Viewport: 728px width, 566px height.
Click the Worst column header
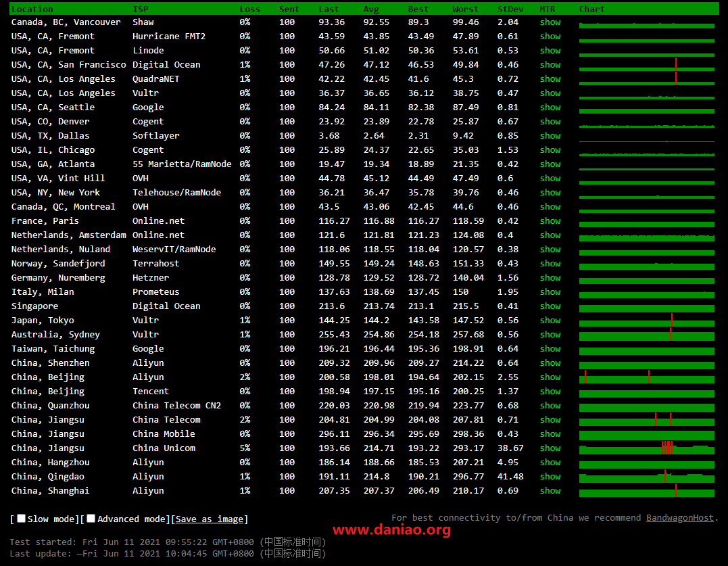[465, 9]
